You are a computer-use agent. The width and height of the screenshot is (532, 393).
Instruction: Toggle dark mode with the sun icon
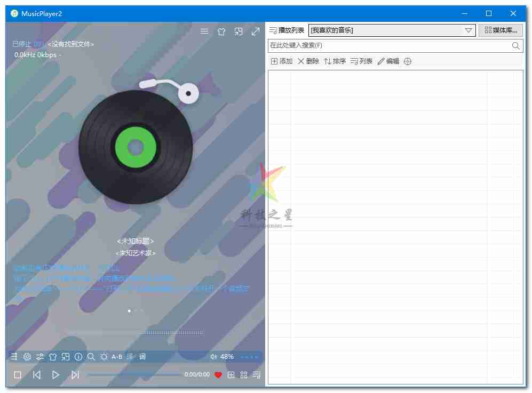tap(104, 357)
